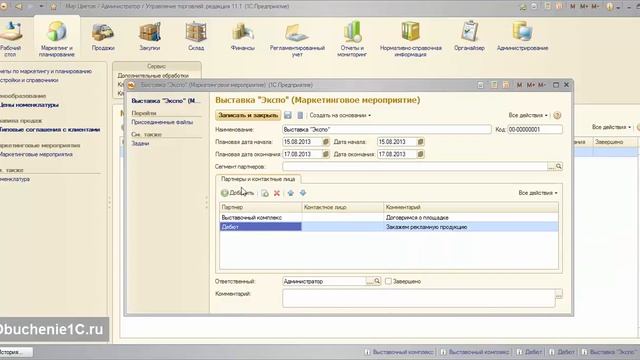This screenshot has height=360, width=640.
Task: Open Типовые соглашения с клиентами link
Action: coord(50,129)
